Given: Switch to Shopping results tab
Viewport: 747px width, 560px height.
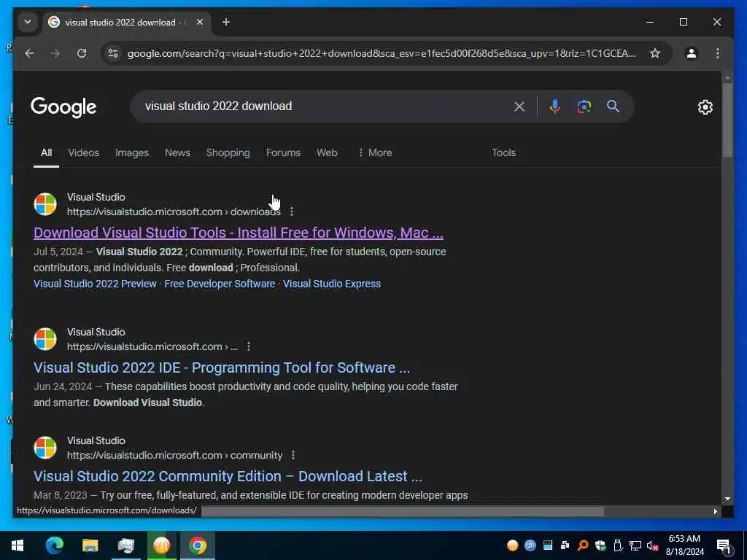Looking at the screenshot, I should tap(228, 153).
